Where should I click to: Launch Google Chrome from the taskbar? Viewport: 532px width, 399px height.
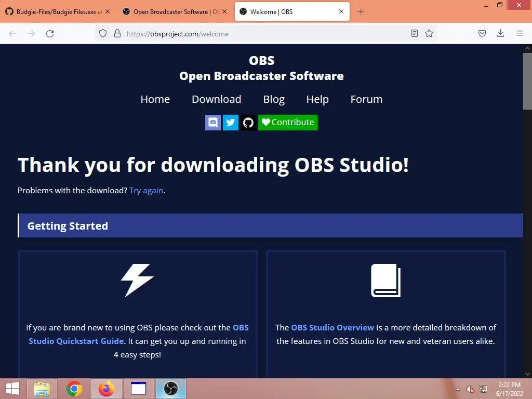pos(74,389)
